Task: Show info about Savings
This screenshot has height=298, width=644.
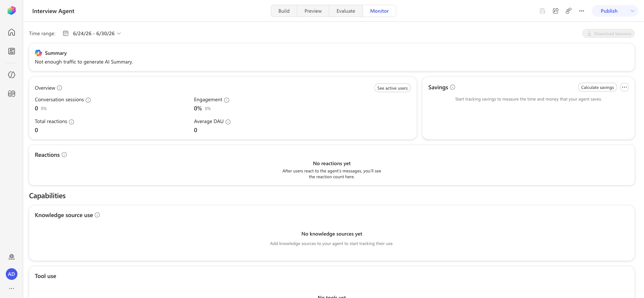Action: 453,87
